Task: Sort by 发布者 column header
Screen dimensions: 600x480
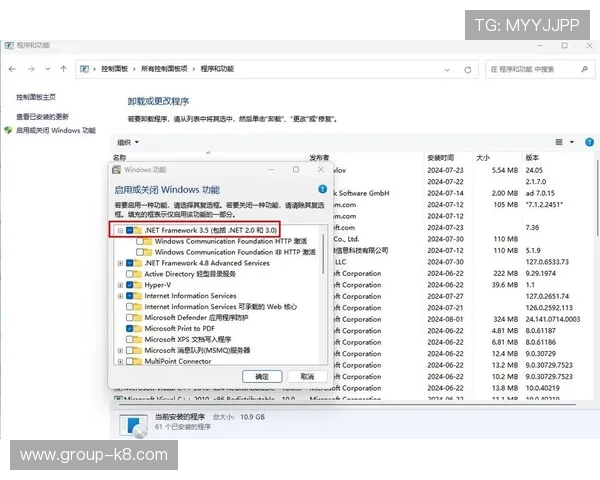Action: coord(319,157)
